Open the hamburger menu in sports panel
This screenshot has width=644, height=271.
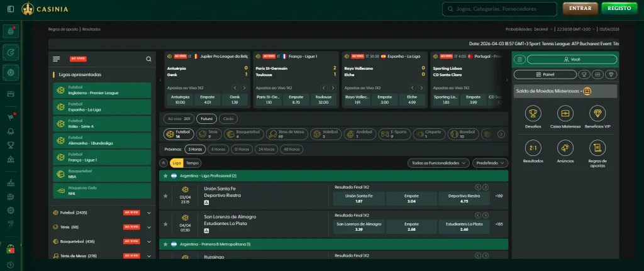pyautogui.click(x=56, y=59)
